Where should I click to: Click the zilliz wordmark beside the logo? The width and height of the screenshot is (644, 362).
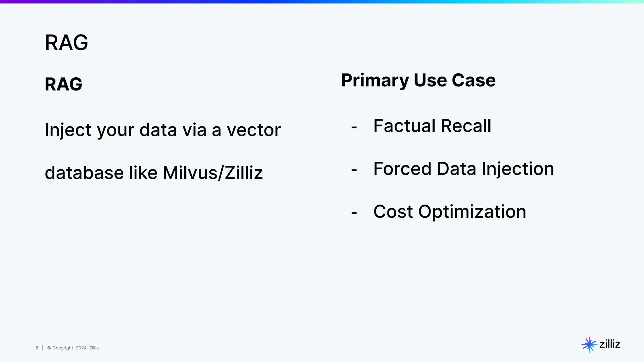[610, 344]
